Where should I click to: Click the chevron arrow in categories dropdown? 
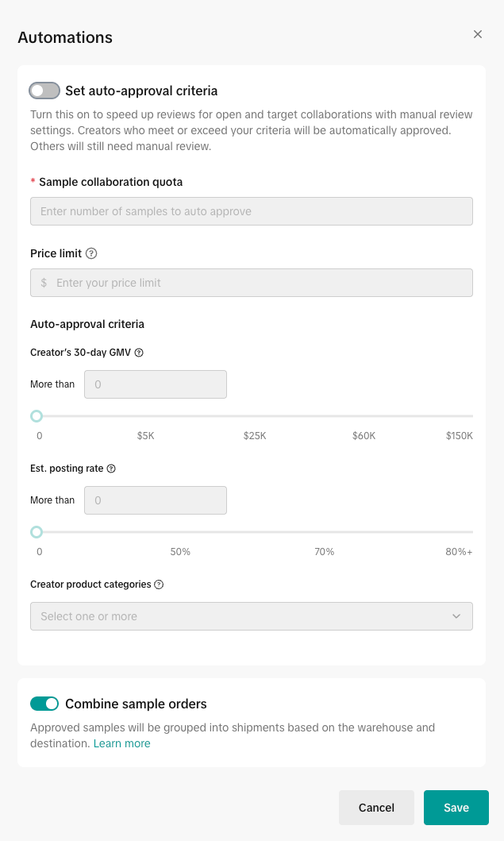pos(456,616)
